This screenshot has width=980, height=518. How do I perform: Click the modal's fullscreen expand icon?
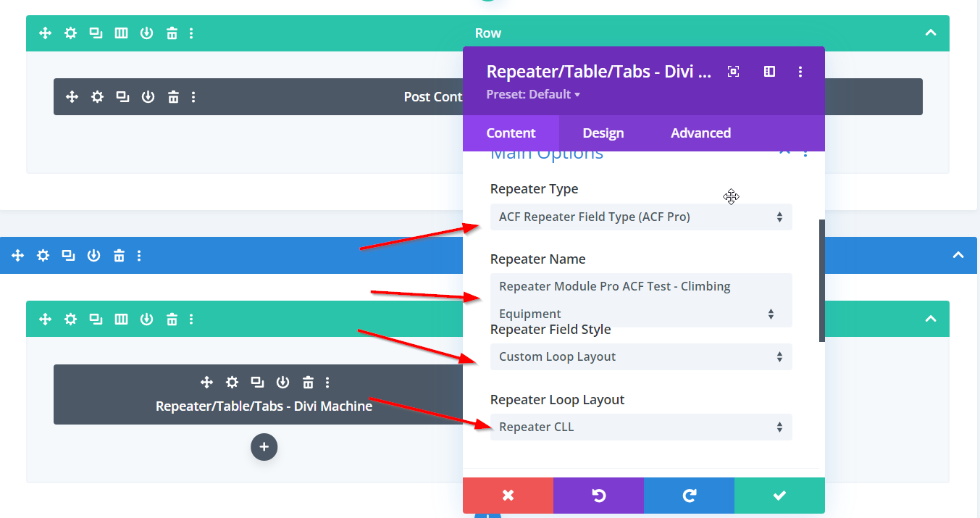[x=733, y=71]
